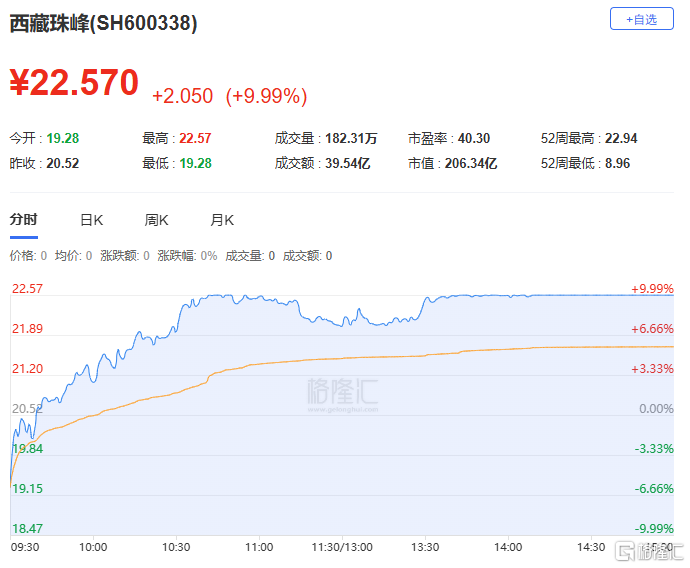Click the 成交额 39.54亿 turnover figure
This screenshot has height=568, width=690.
[350, 163]
